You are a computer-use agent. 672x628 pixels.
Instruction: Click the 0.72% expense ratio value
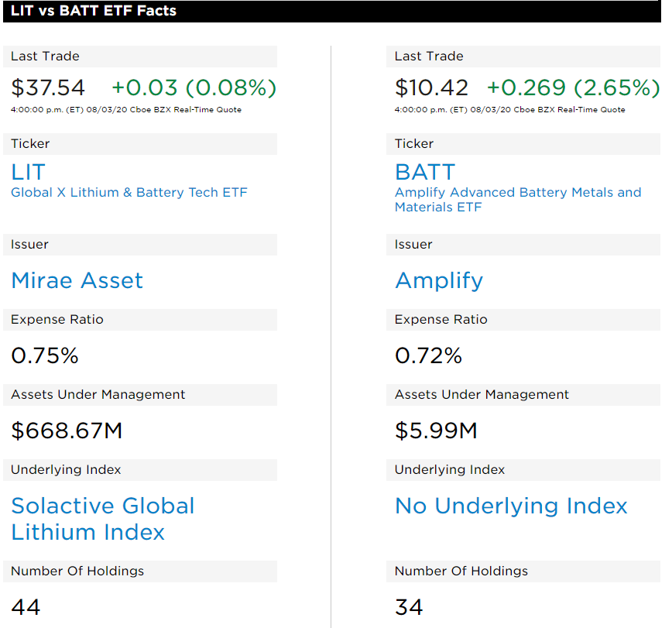429,355
